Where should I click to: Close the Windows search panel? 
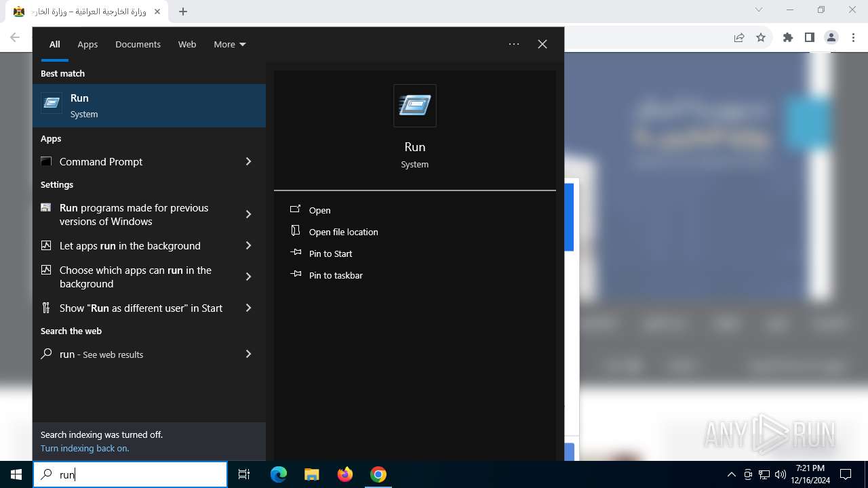tap(542, 44)
